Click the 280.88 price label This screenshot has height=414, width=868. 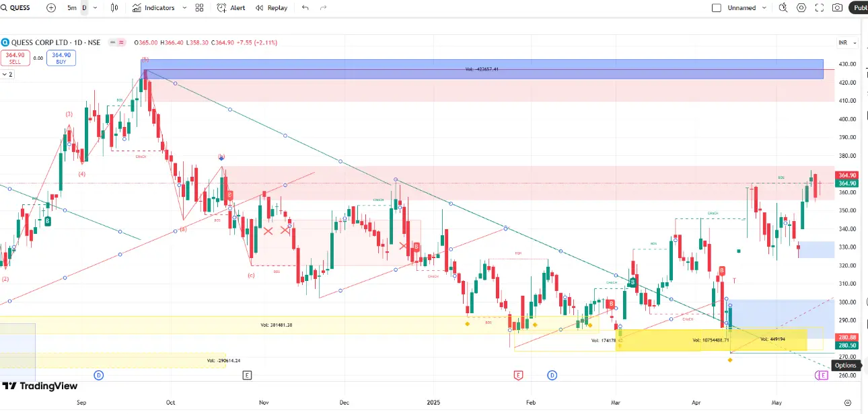click(846, 337)
